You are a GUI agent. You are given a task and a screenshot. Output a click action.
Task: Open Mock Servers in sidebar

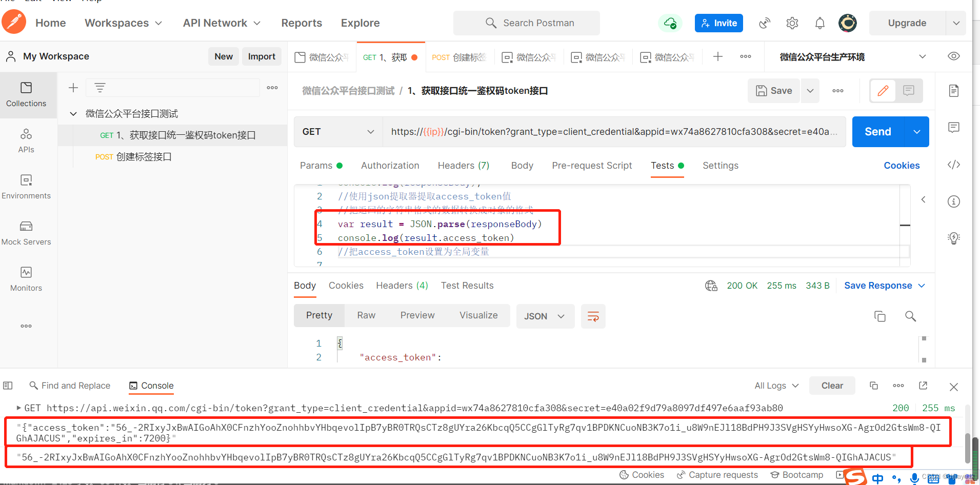[26, 233]
